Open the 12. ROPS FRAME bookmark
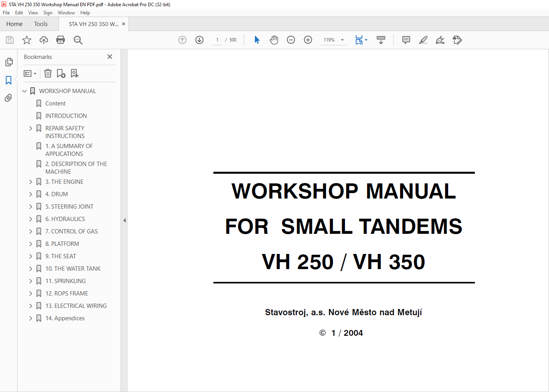 pyautogui.click(x=67, y=294)
